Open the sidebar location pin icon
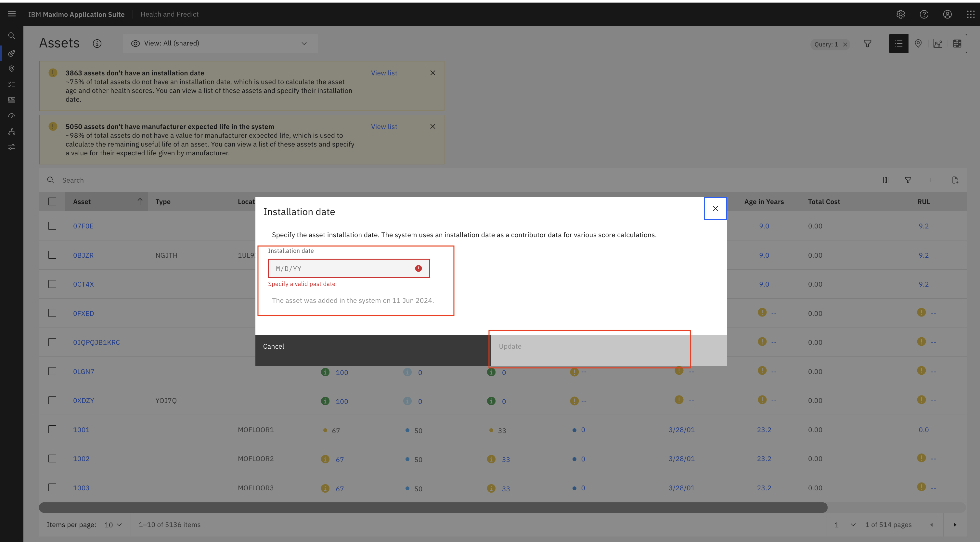 [11, 69]
